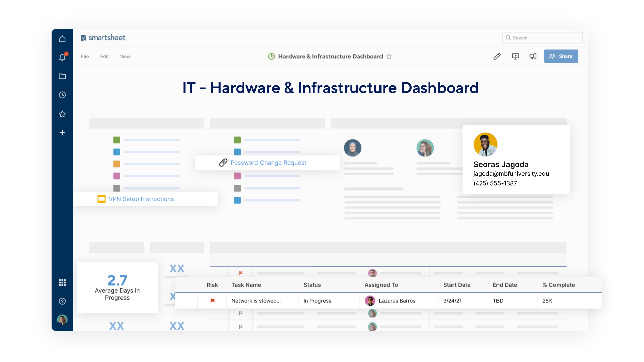Open the View menu
The image size is (644, 362).
coord(125,56)
